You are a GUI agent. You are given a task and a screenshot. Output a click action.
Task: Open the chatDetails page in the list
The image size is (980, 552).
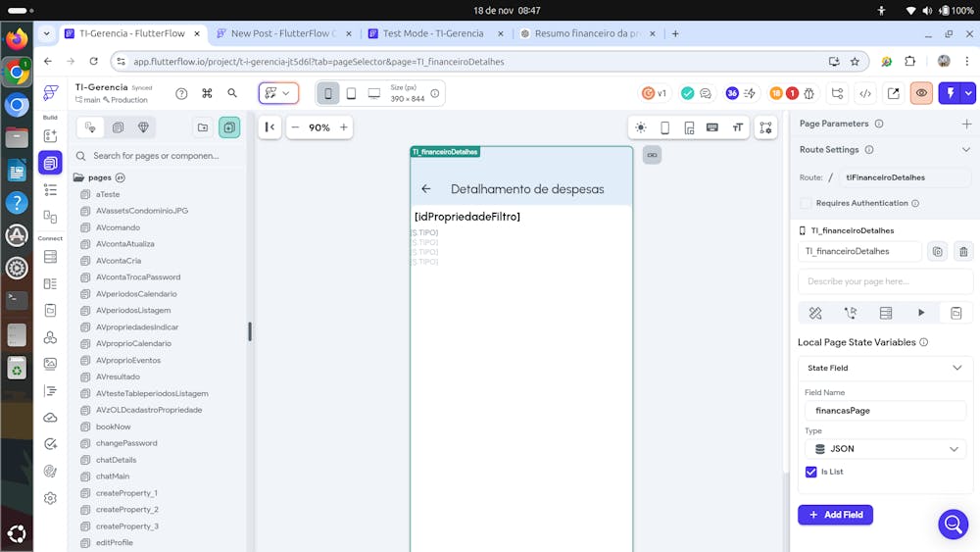point(117,460)
